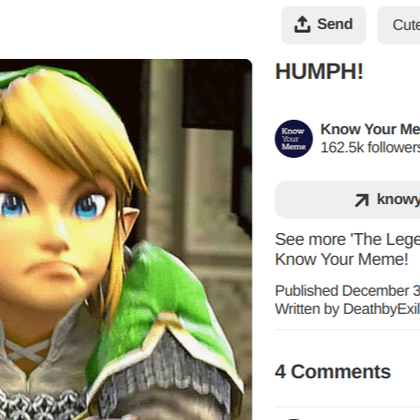Click the Know Your Meme round avatar
This screenshot has width=420, height=420.
[x=294, y=139]
